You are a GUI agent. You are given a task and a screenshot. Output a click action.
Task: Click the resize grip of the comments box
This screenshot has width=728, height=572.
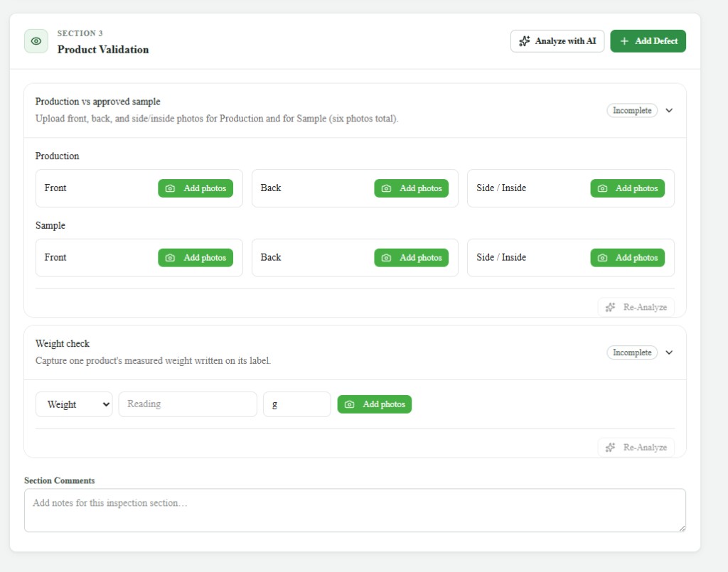pos(682,528)
